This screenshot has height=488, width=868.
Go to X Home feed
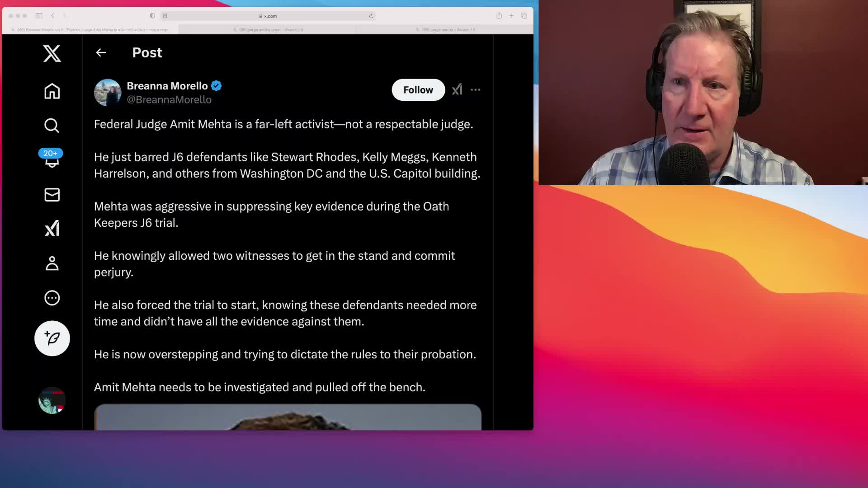tap(52, 91)
